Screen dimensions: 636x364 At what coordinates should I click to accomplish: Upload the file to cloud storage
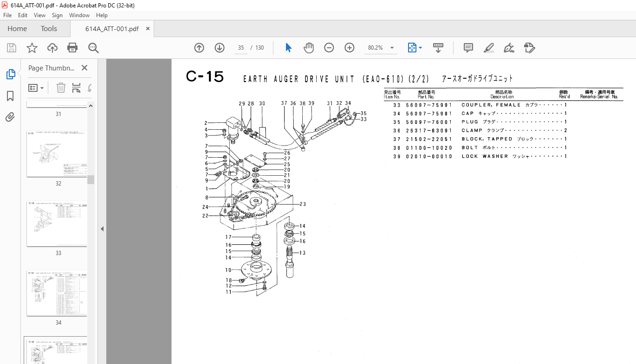pyautogui.click(x=52, y=48)
